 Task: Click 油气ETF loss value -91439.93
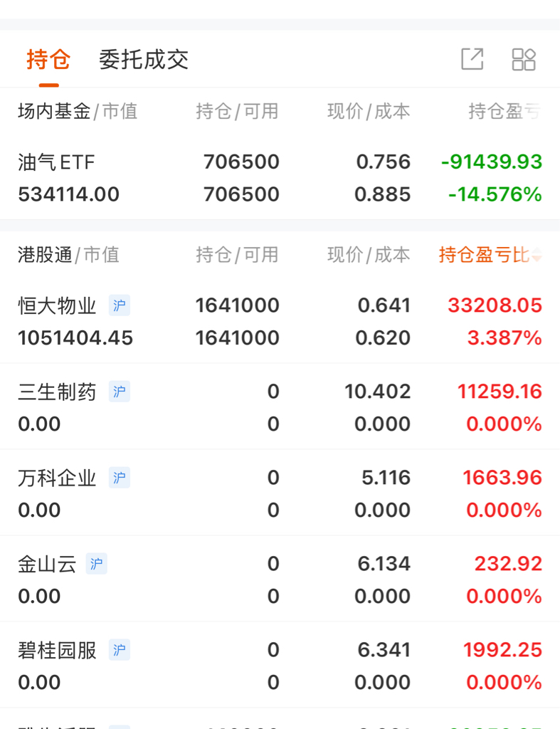click(x=492, y=162)
